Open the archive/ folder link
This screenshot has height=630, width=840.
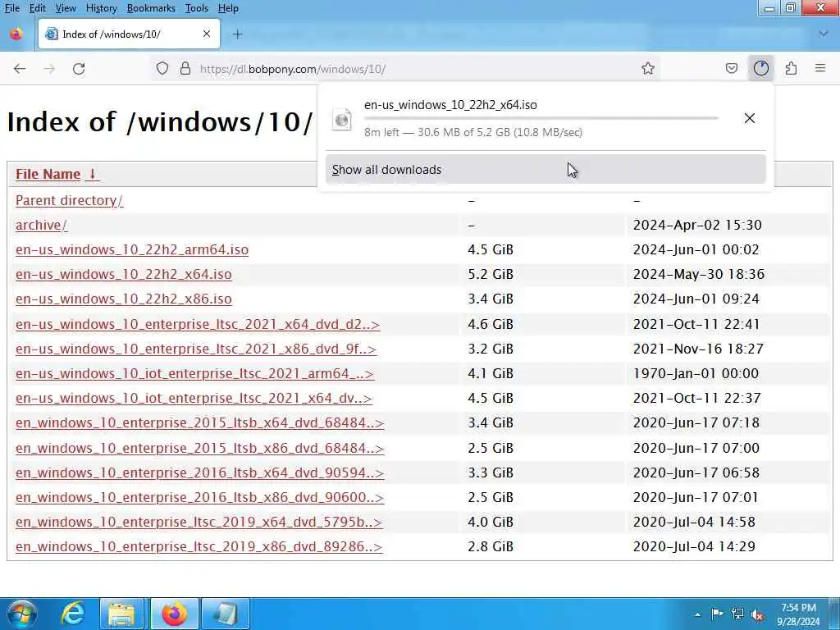tap(41, 225)
